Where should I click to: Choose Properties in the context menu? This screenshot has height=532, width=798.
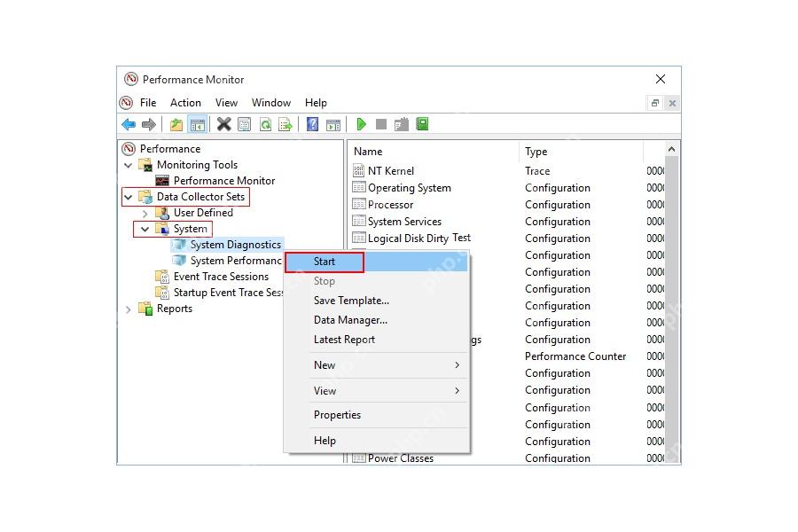[x=376, y=415]
